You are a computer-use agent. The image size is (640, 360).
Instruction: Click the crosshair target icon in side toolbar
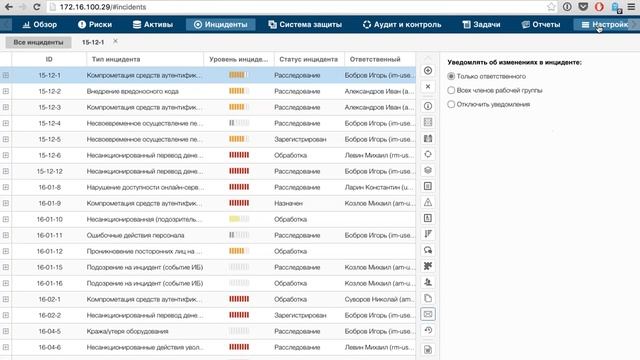click(x=428, y=154)
